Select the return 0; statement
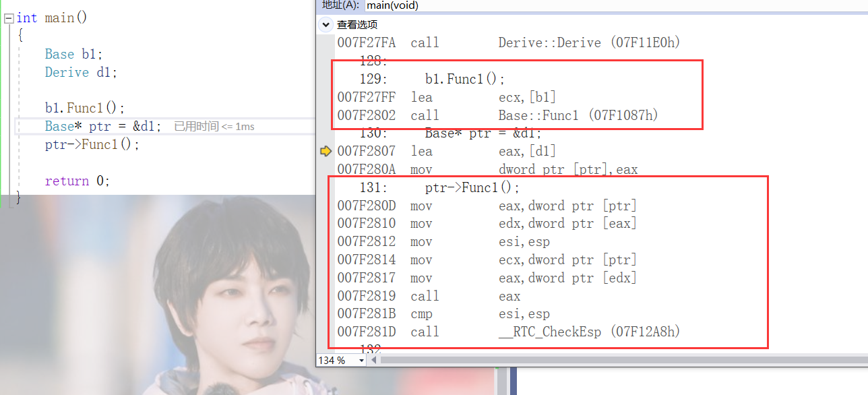 (x=77, y=181)
